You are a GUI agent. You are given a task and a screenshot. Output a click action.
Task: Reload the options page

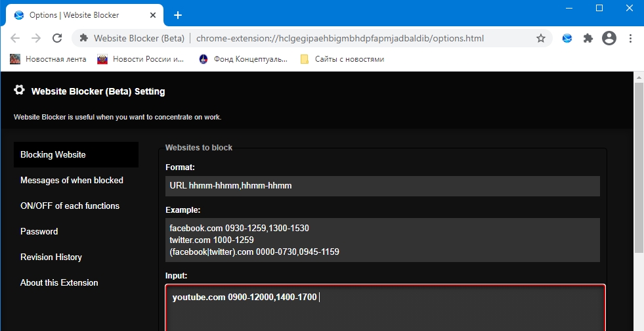coord(57,38)
